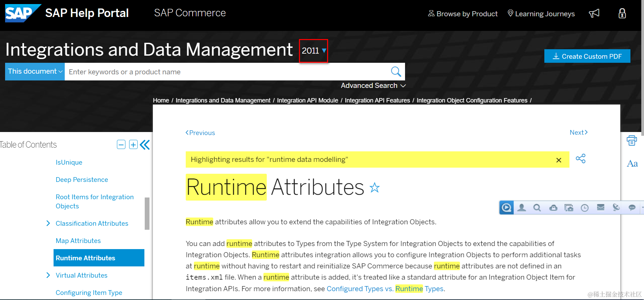The height and width of the screenshot is (300, 644).
Task: Expand Classification Attributes tree node
Action: (x=48, y=223)
